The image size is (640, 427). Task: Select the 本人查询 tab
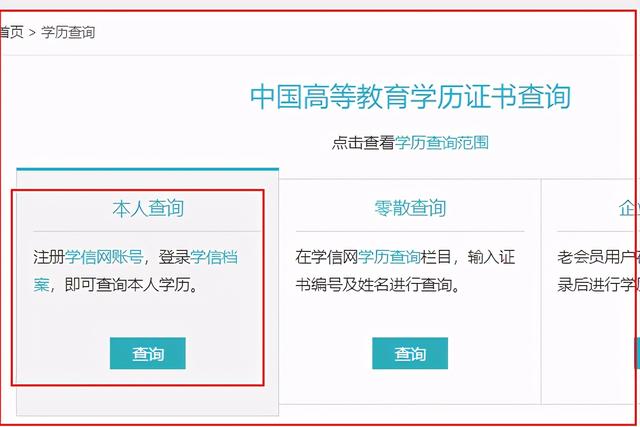tap(148, 208)
